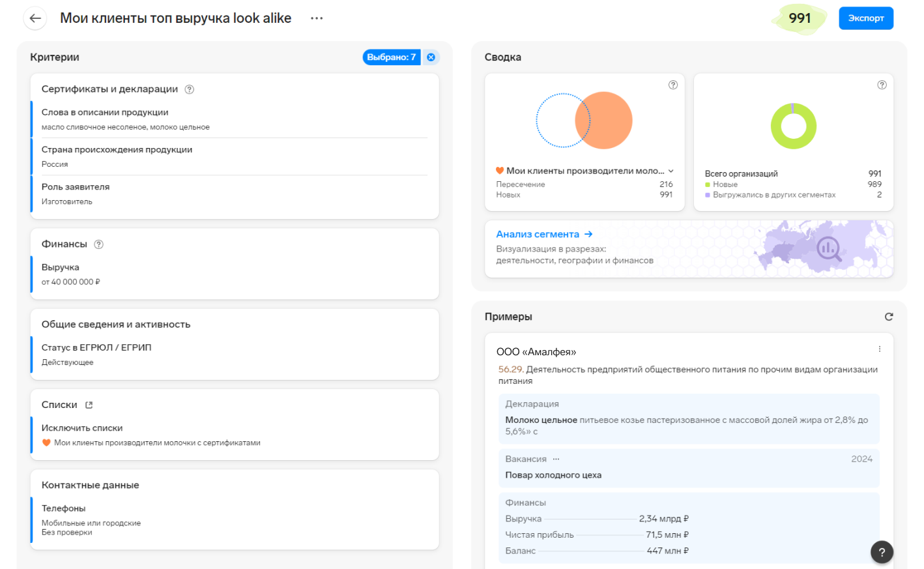
Task: Expand the Мои клиенты производители list dropdown
Action: (x=671, y=171)
